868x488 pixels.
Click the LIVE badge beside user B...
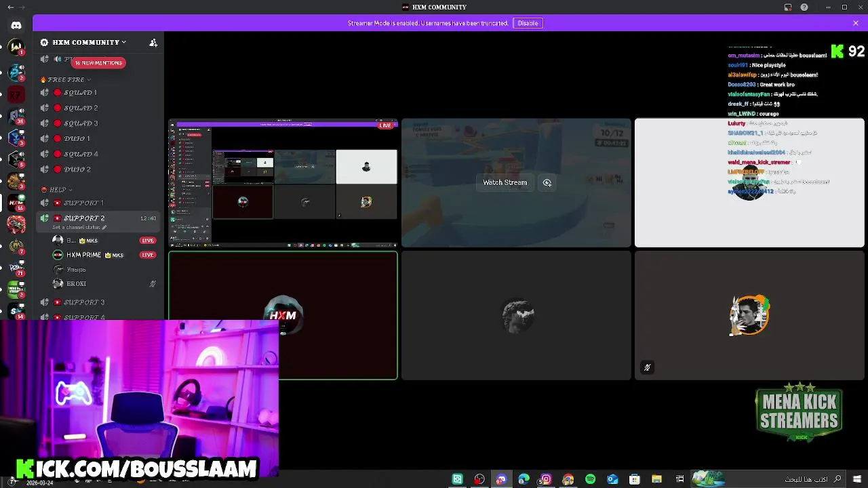coord(148,241)
